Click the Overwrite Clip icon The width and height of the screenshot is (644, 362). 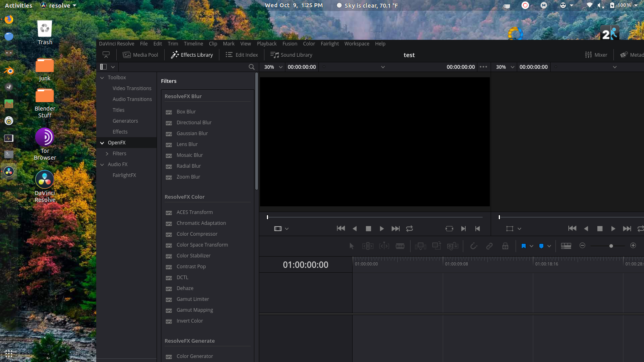[436, 245]
